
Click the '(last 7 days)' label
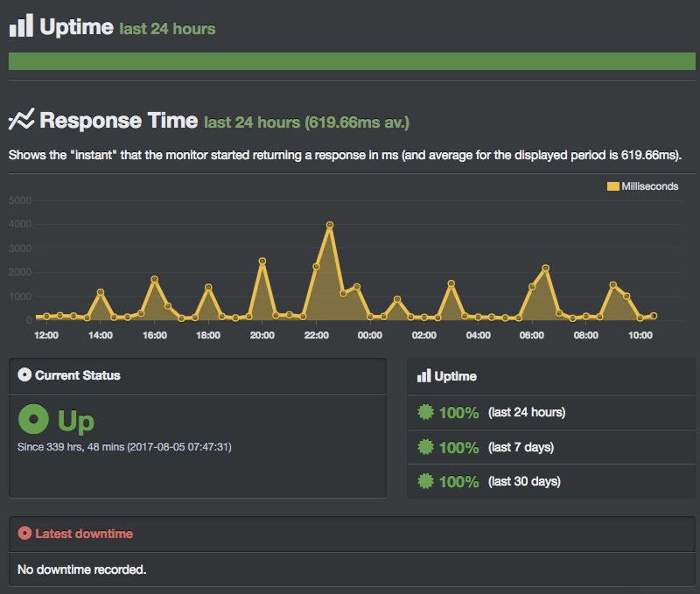click(x=521, y=447)
